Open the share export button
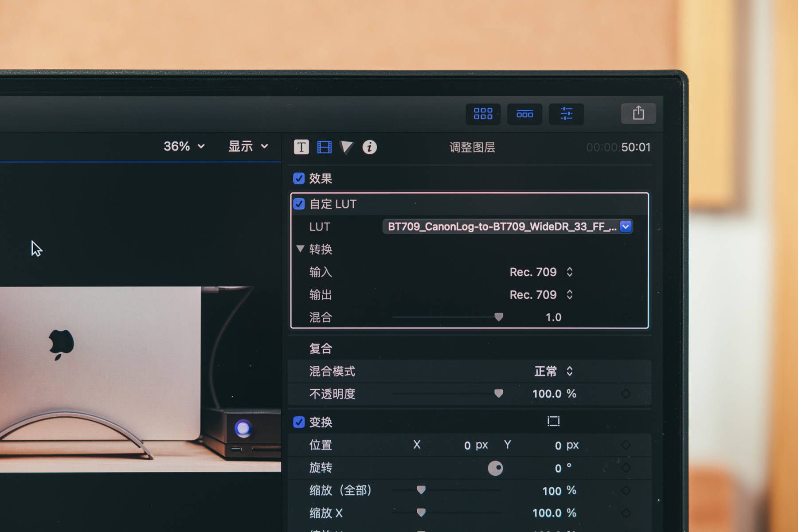798x532 pixels. pos(638,113)
